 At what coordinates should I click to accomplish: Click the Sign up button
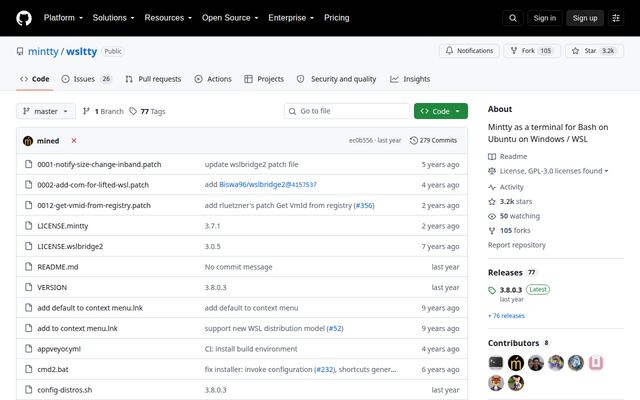coord(584,18)
